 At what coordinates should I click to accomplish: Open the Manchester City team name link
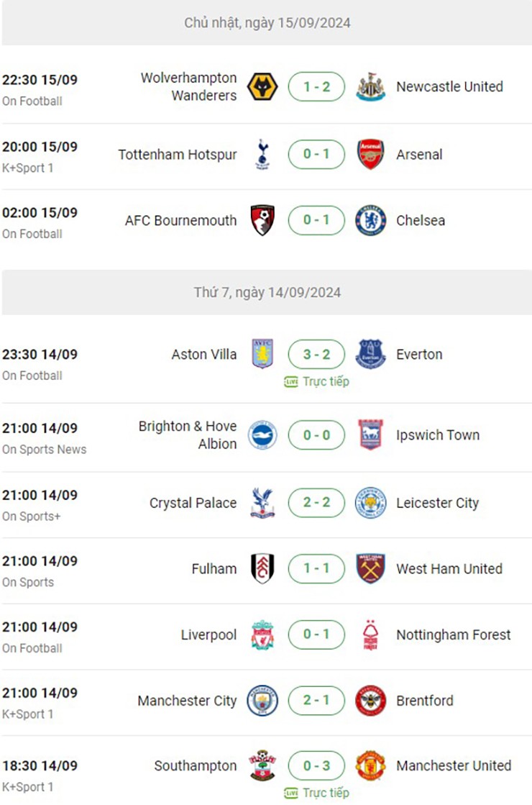click(x=187, y=701)
